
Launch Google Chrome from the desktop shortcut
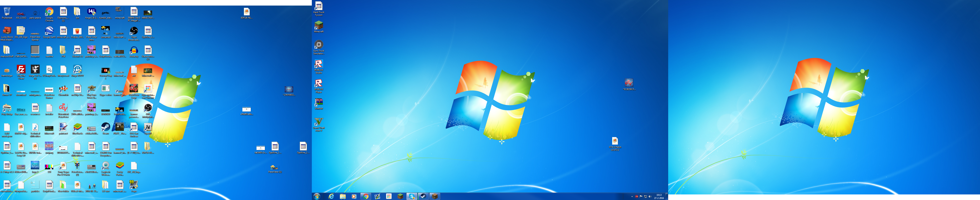(x=49, y=14)
